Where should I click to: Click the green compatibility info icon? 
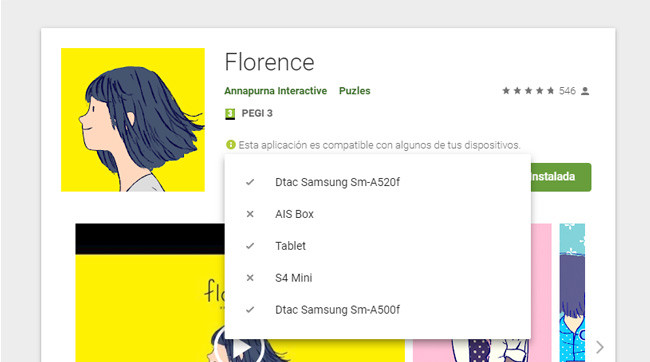[230, 145]
